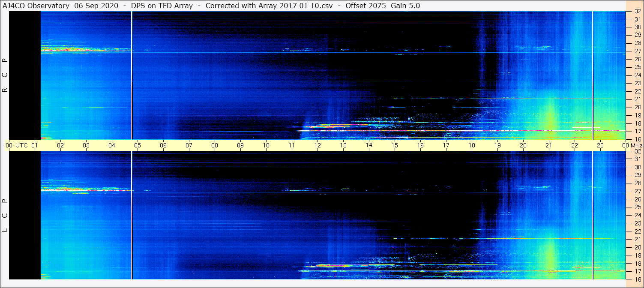Click the 18 MHz tick of the LCP panel
The image size is (644, 288).
[638, 264]
